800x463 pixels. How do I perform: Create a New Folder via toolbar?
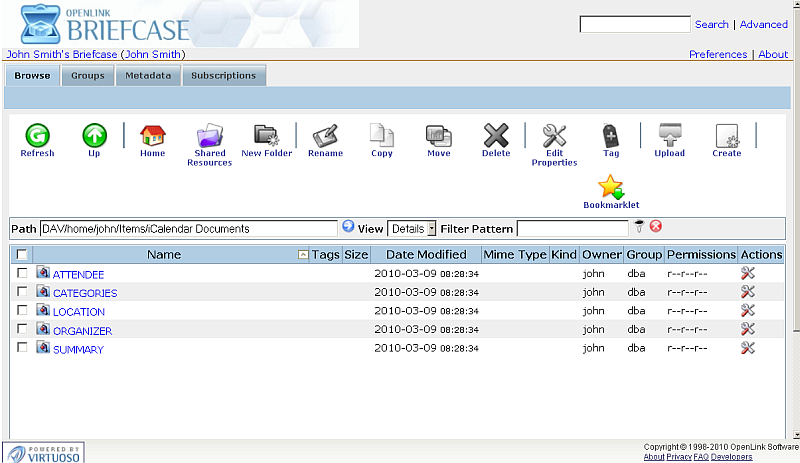tap(266, 136)
